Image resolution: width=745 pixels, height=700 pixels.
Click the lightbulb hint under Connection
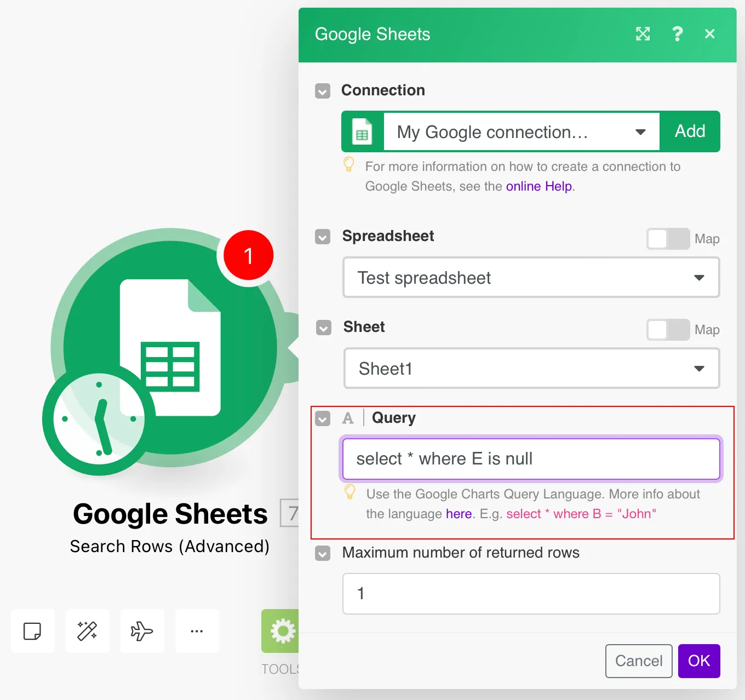(349, 165)
